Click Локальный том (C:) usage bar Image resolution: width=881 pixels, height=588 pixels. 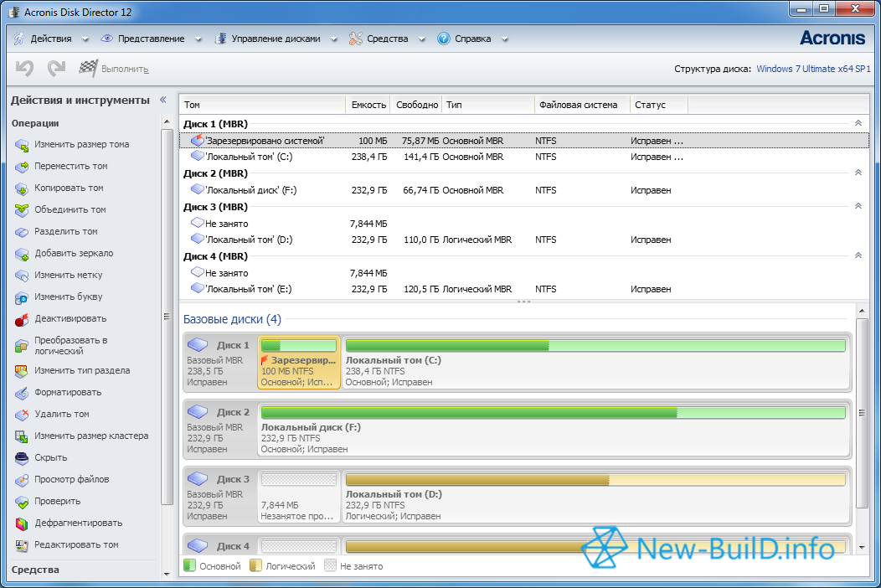tap(595, 346)
